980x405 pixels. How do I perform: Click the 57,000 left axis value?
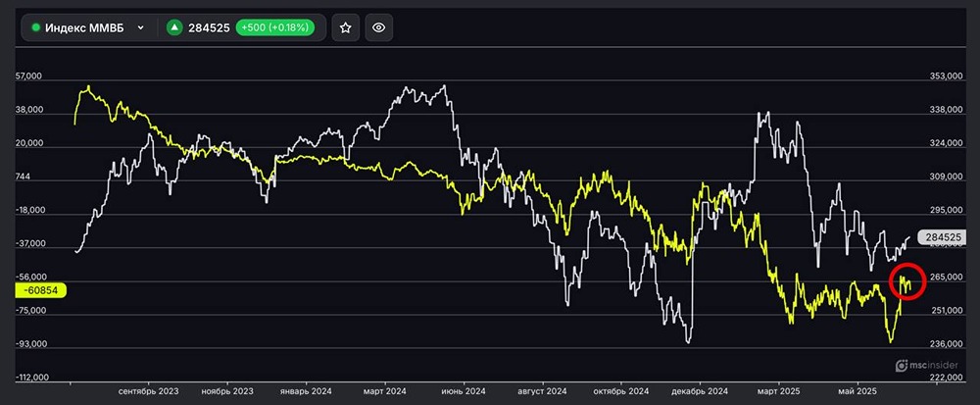pyautogui.click(x=28, y=76)
